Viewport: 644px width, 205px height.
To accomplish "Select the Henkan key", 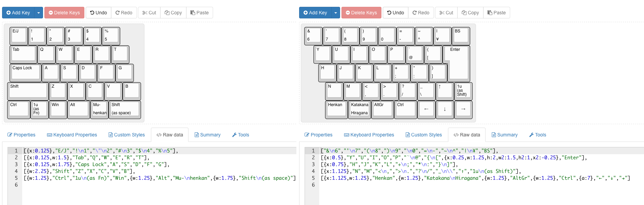I will tap(336, 109).
